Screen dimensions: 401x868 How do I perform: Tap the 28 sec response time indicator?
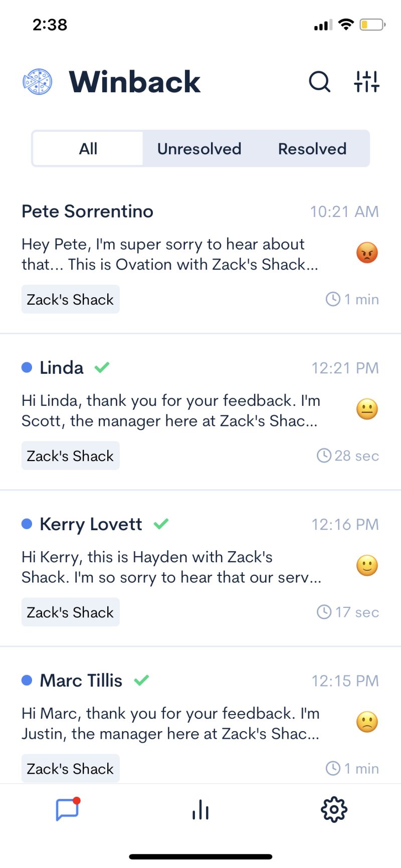pos(348,456)
